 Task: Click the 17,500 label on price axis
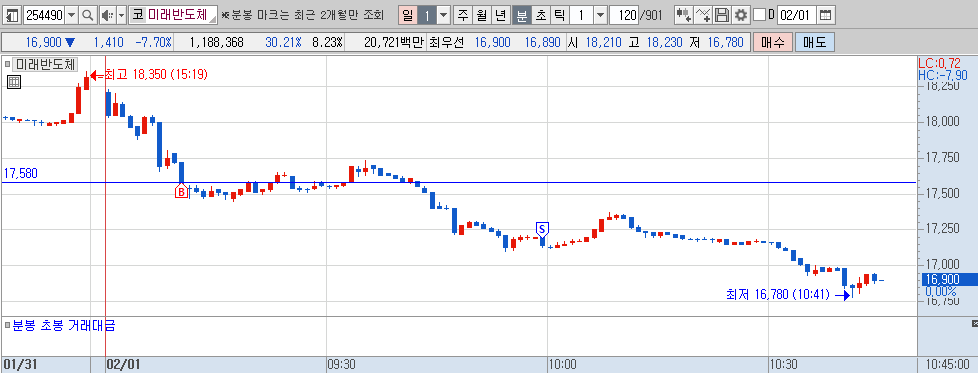942,193
